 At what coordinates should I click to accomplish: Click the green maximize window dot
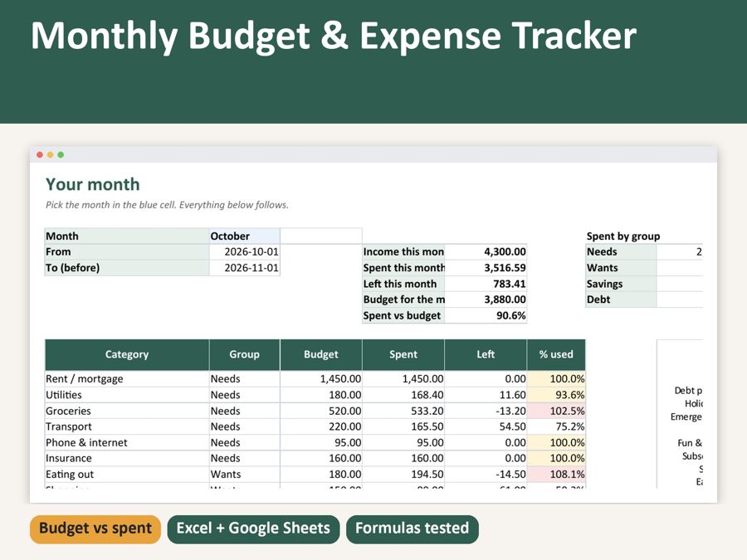(61, 155)
